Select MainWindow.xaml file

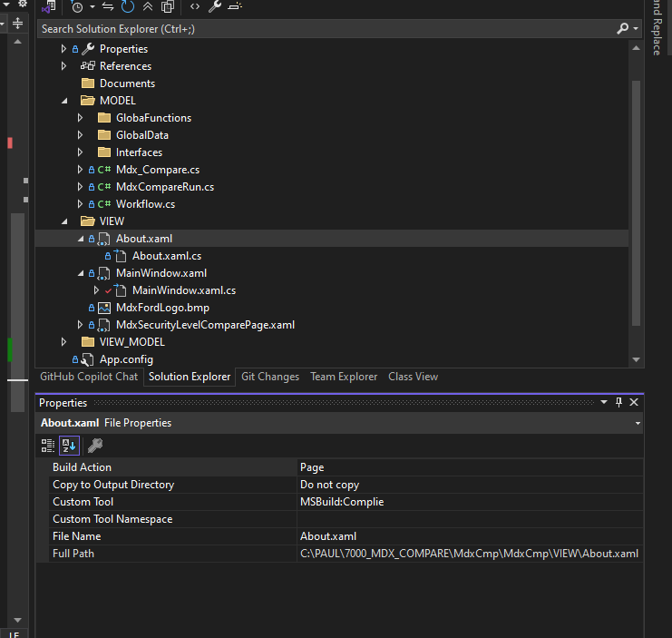(161, 273)
